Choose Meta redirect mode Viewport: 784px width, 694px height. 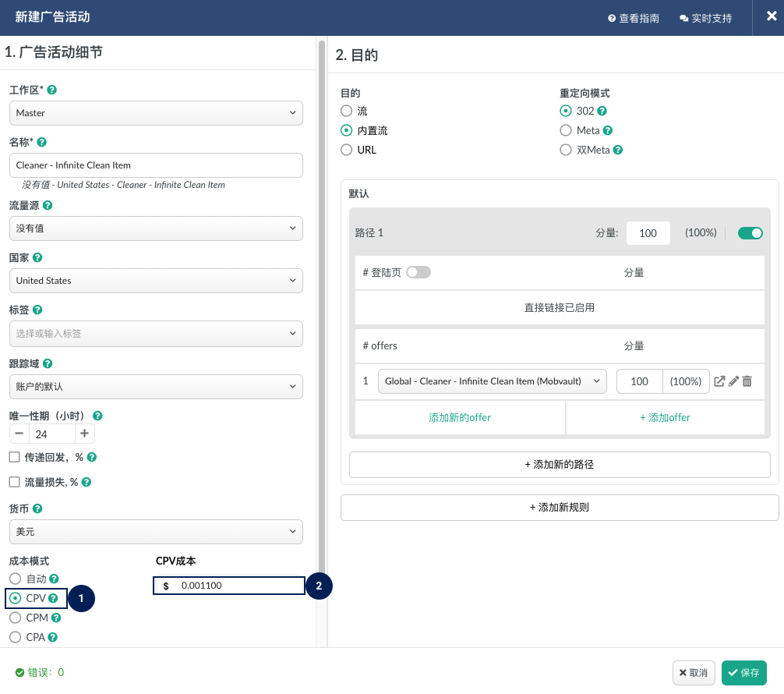click(566, 130)
